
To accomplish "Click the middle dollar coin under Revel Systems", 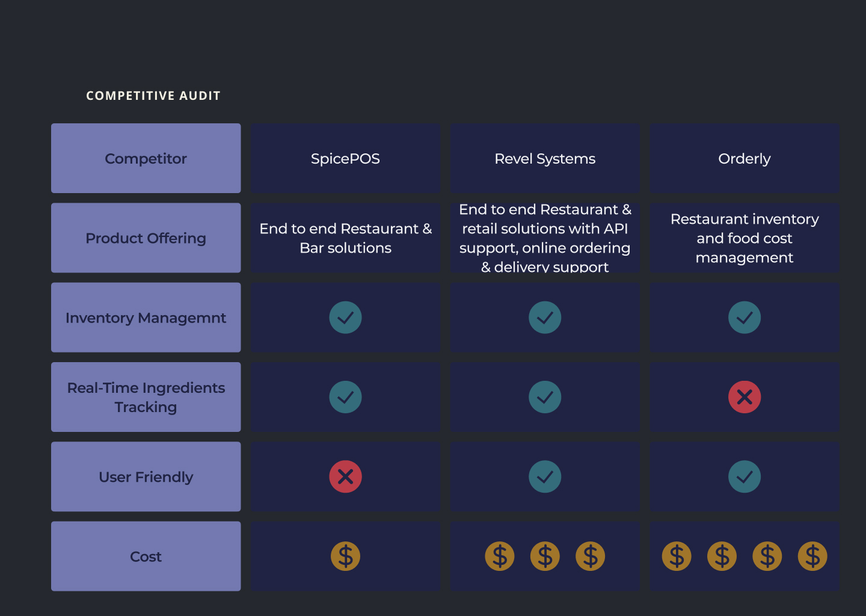I will (x=545, y=556).
